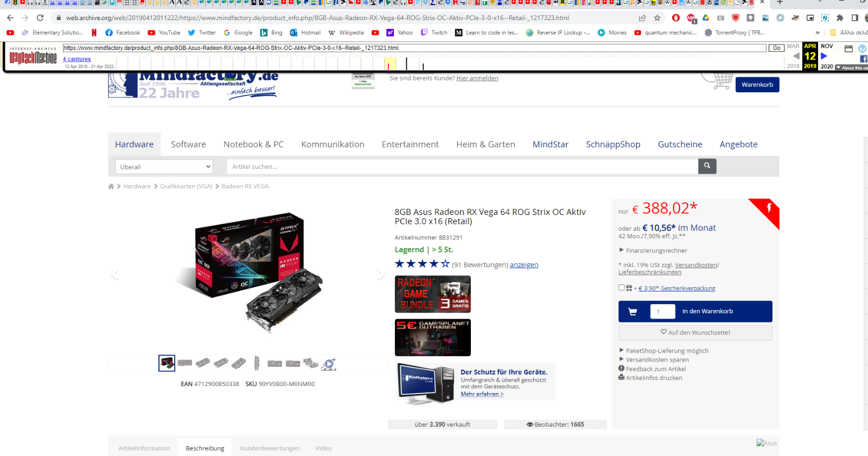Open the Greek-labelled other bookmarks folder
This screenshot has height=456, width=868.
pos(848,33)
